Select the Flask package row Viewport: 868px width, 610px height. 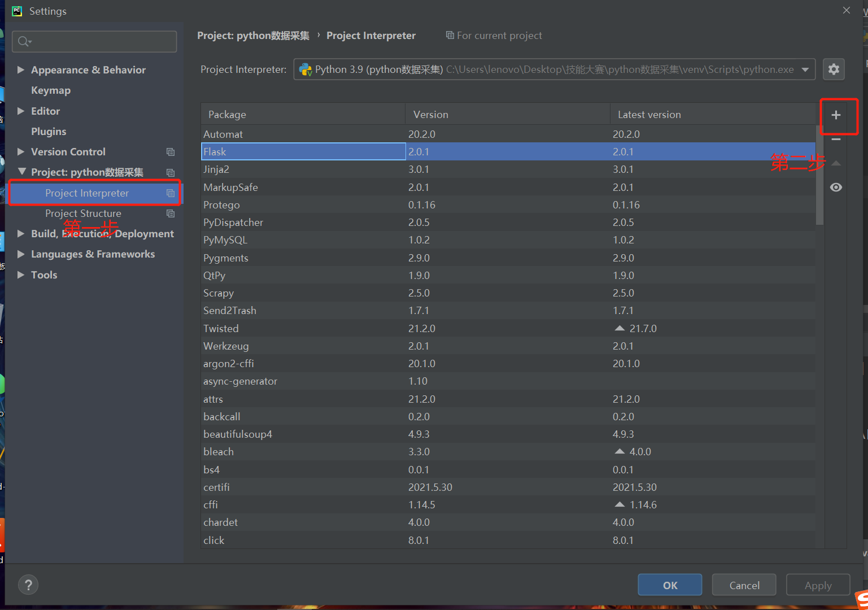pos(508,152)
